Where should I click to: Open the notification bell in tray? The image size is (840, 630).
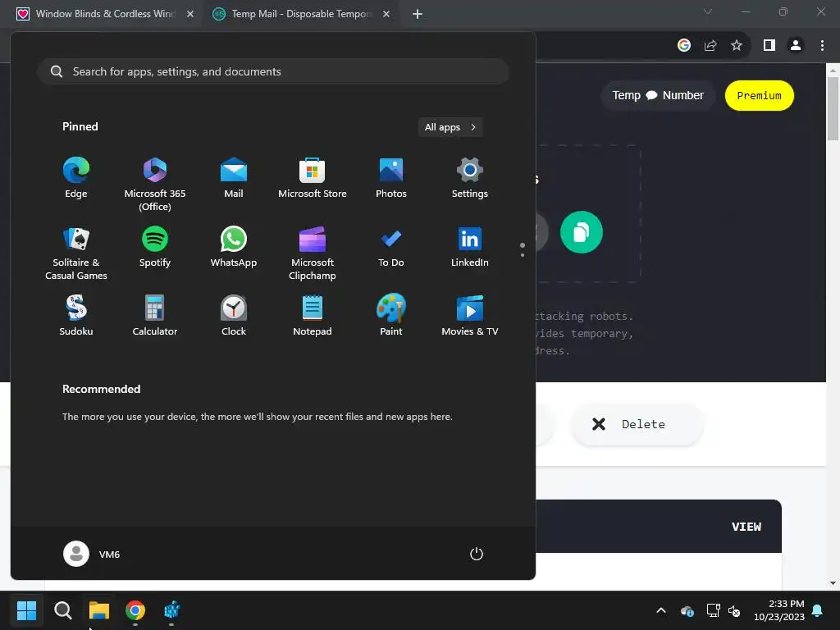click(818, 610)
